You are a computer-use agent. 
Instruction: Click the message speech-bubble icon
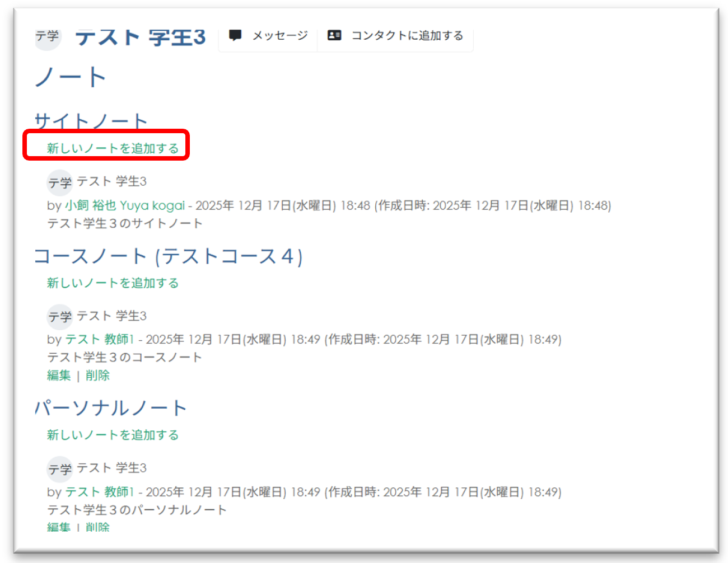(x=235, y=36)
